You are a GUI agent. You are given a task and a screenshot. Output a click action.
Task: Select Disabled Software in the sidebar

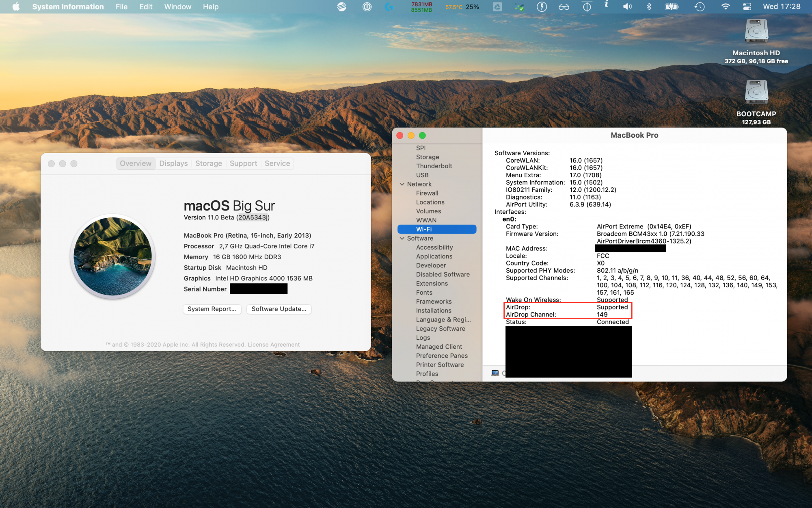pyautogui.click(x=443, y=274)
